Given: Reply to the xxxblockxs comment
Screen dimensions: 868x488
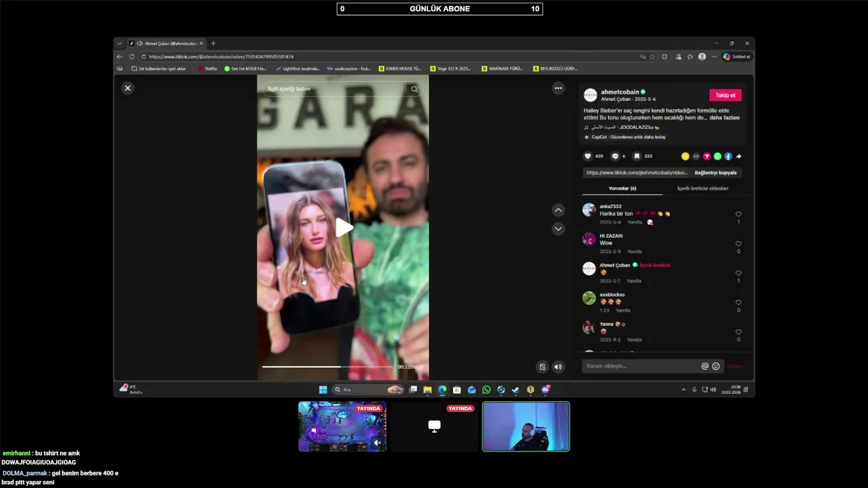Looking at the screenshot, I should (x=623, y=310).
